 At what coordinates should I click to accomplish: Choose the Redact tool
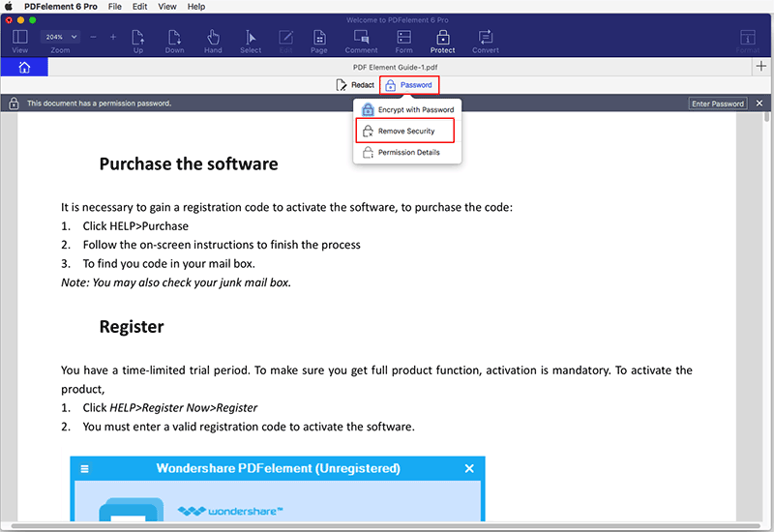tap(355, 85)
